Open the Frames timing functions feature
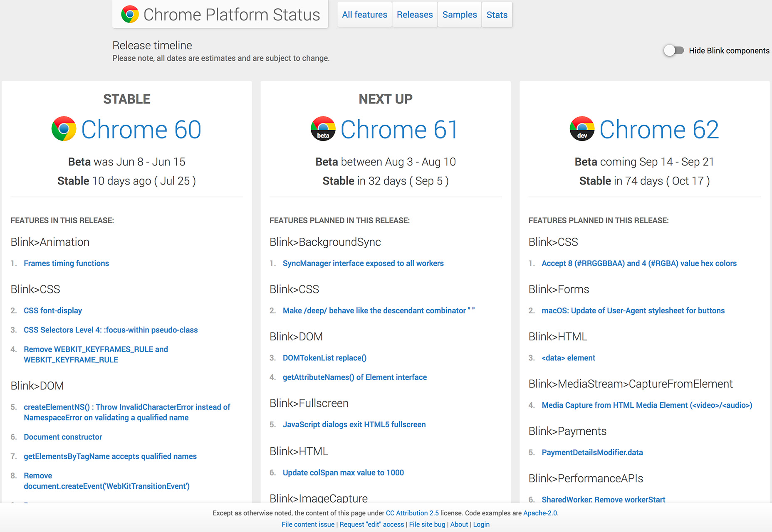Screen dimensions: 772x532 (x=66, y=264)
